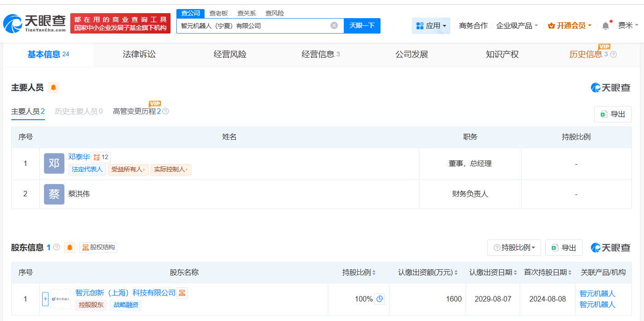This screenshot has width=644, height=321.
Task: Click the pie chart icon next to 100%
Action: pyautogui.click(x=379, y=299)
